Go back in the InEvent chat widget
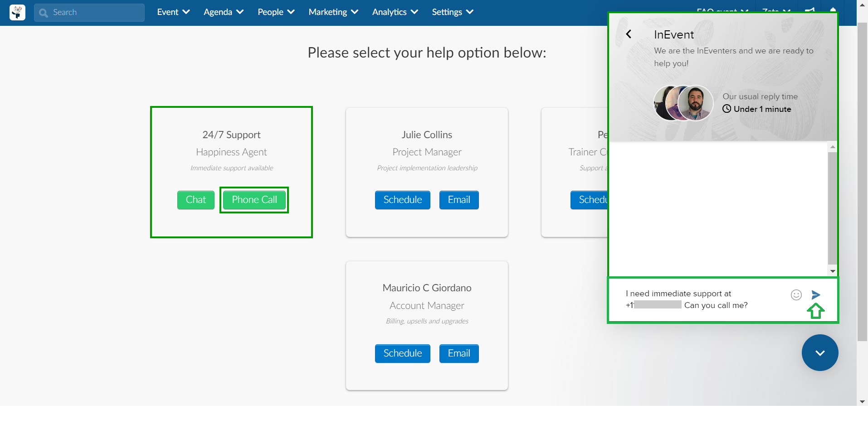Image resolution: width=868 pixels, height=424 pixels. coord(629,34)
